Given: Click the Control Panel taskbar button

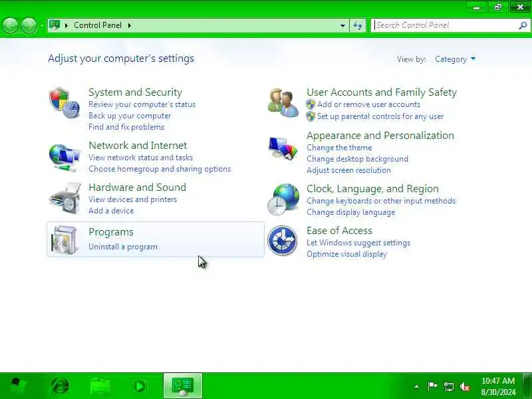Looking at the screenshot, I should [x=183, y=386].
